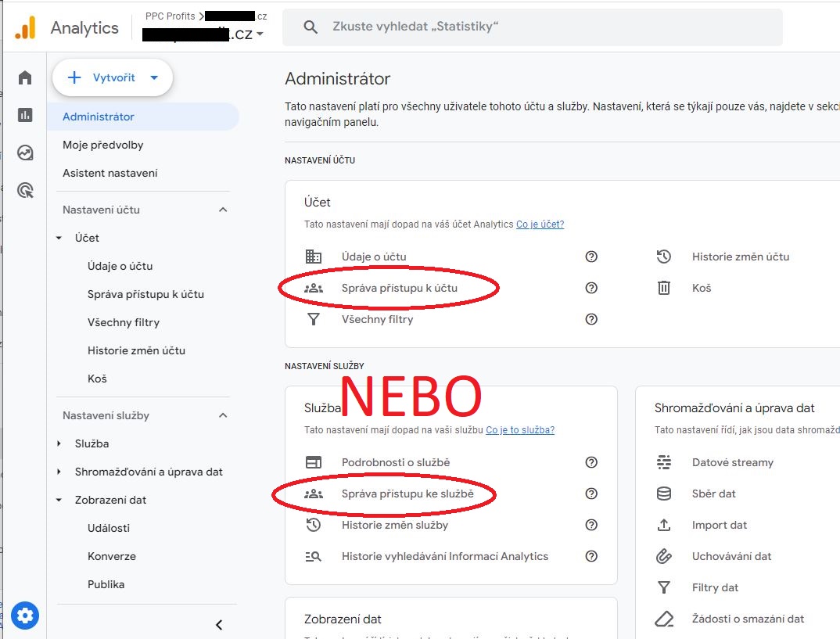Viewport: 840px width, 639px height.
Task: Click the eraser icon beside Žádosti o smazání dat
Action: coord(664,619)
